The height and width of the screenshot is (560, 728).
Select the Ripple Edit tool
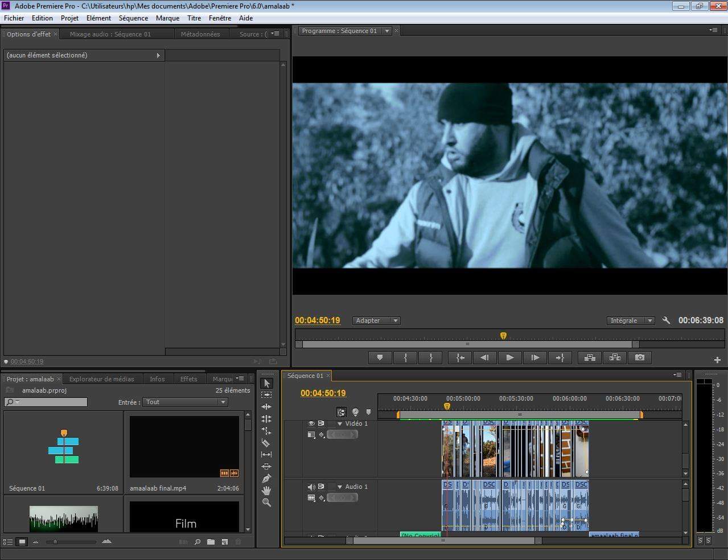[266, 407]
